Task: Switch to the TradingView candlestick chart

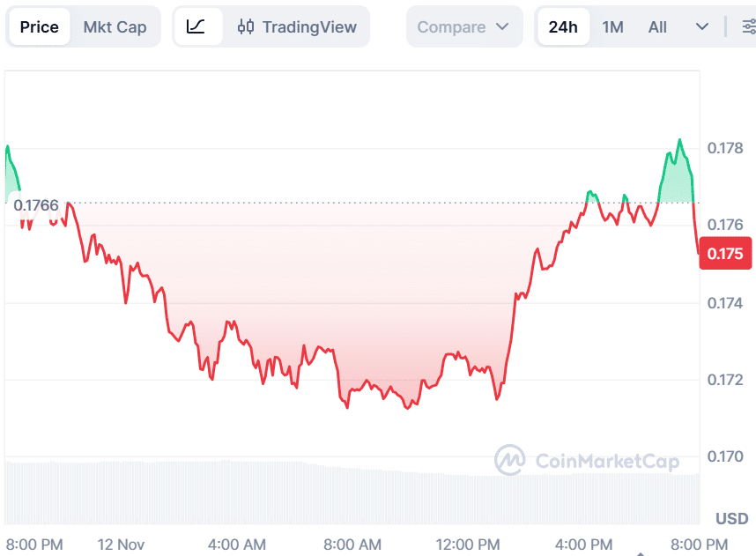Action: click(x=297, y=27)
